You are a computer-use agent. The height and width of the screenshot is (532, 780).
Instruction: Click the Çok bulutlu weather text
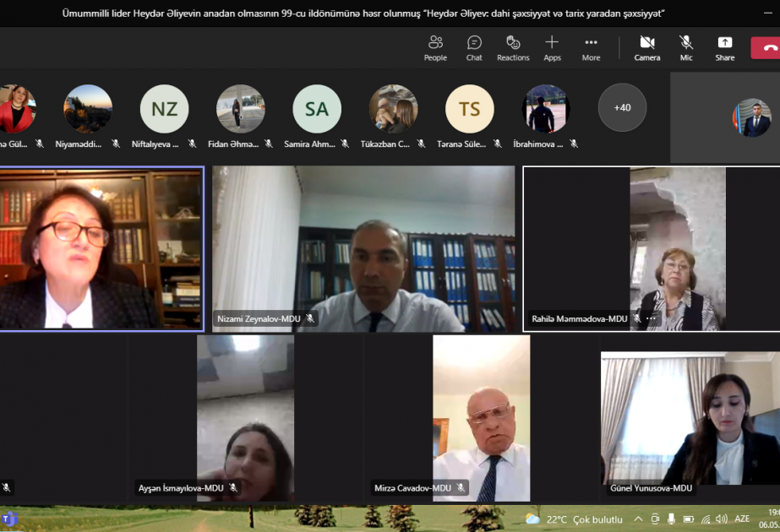(x=598, y=519)
